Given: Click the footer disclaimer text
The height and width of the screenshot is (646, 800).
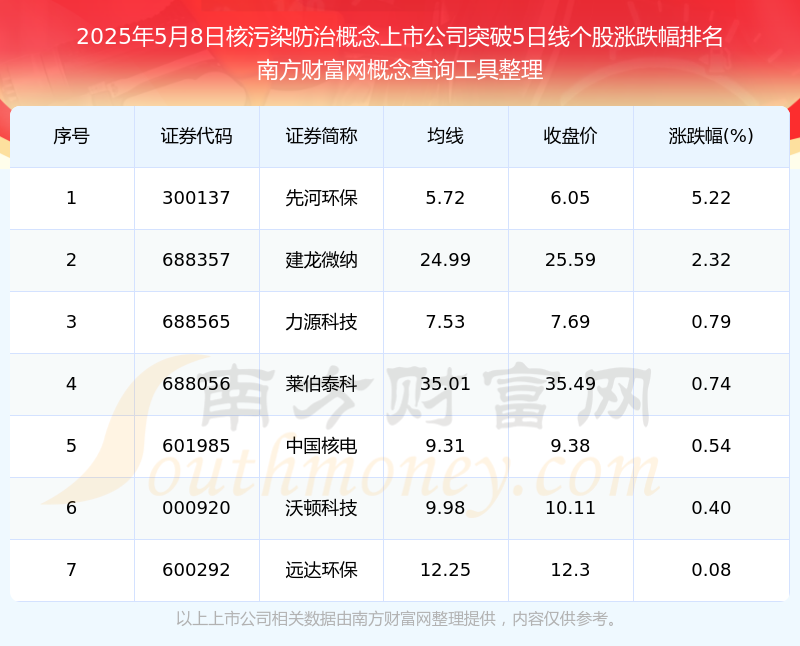Looking at the screenshot, I should click(x=397, y=619).
